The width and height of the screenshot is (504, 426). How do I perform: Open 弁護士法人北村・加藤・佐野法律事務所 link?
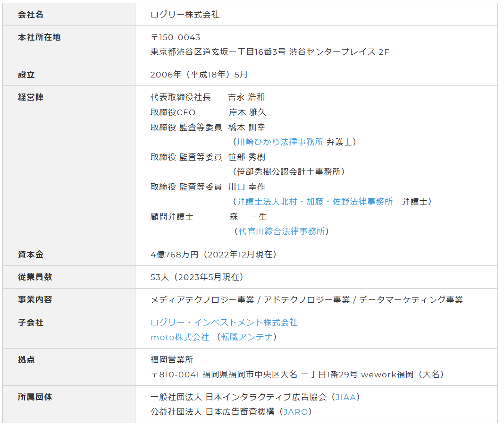[315, 201]
